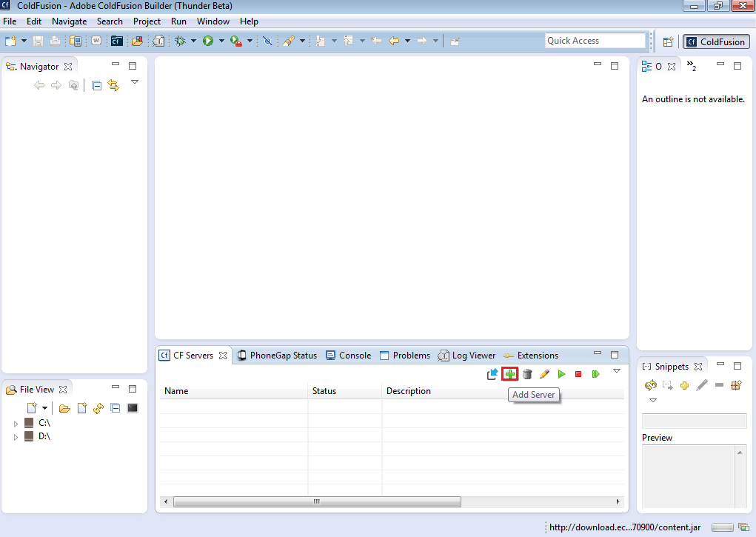Click the Add Server icon

tap(509, 374)
